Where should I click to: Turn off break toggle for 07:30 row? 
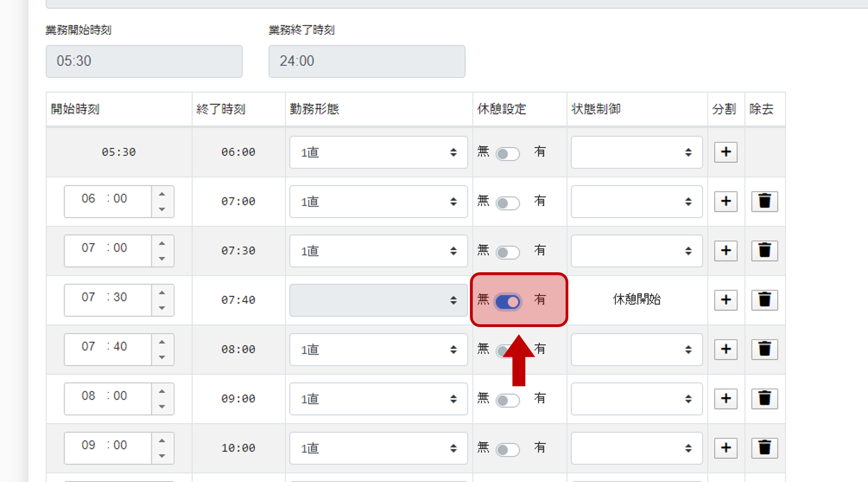coord(508,302)
